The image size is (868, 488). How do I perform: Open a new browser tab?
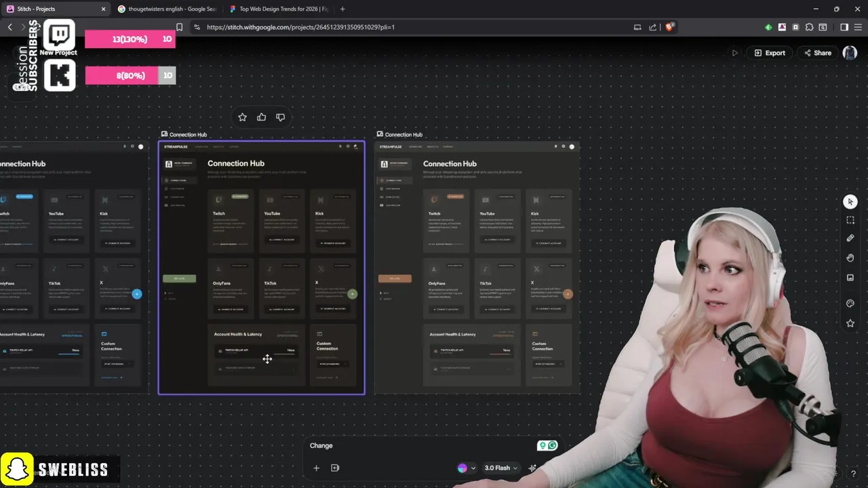pos(342,9)
